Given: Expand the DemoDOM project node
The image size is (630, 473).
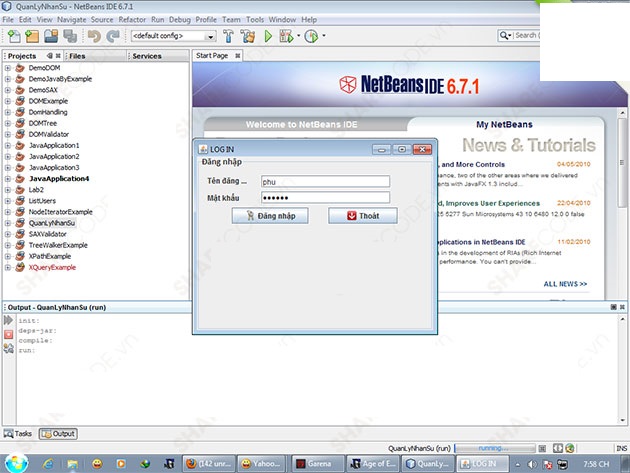Looking at the screenshot, I should click(x=8, y=68).
